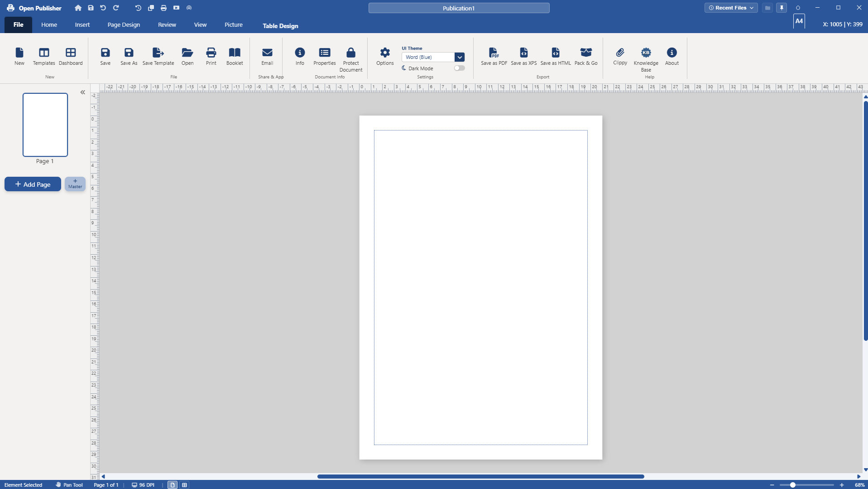Toggle the Dark Mode switch

(x=459, y=68)
